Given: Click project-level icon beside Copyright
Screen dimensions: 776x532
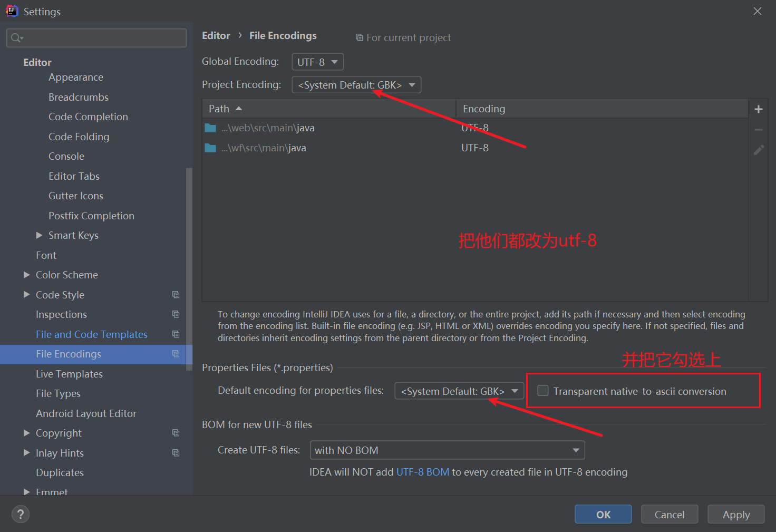Looking at the screenshot, I should [176, 433].
